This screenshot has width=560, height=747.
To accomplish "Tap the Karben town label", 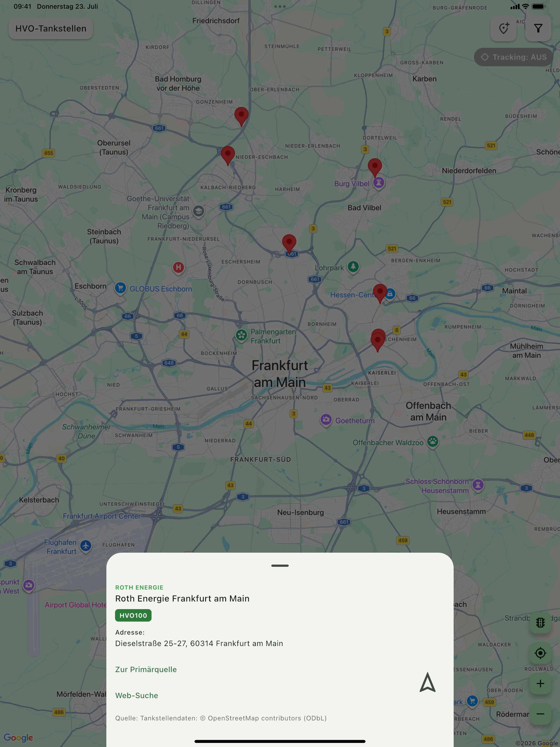I will tap(425, 79).
